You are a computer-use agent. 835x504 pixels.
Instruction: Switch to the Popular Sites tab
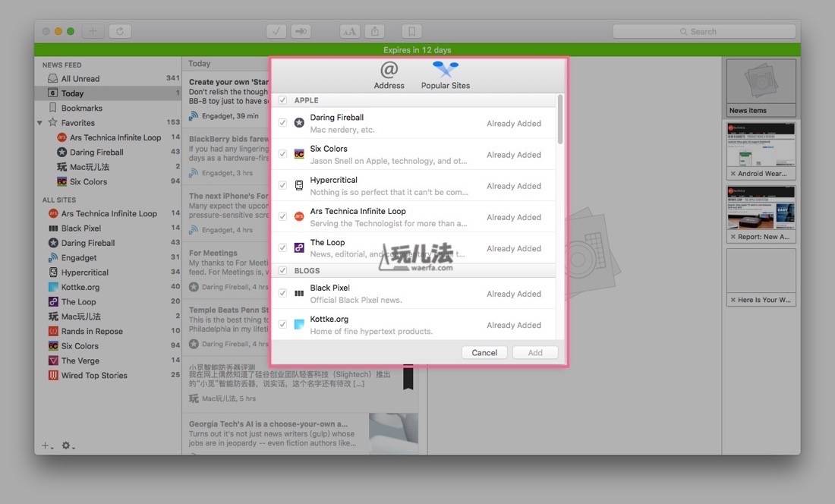tap(445, 75)
